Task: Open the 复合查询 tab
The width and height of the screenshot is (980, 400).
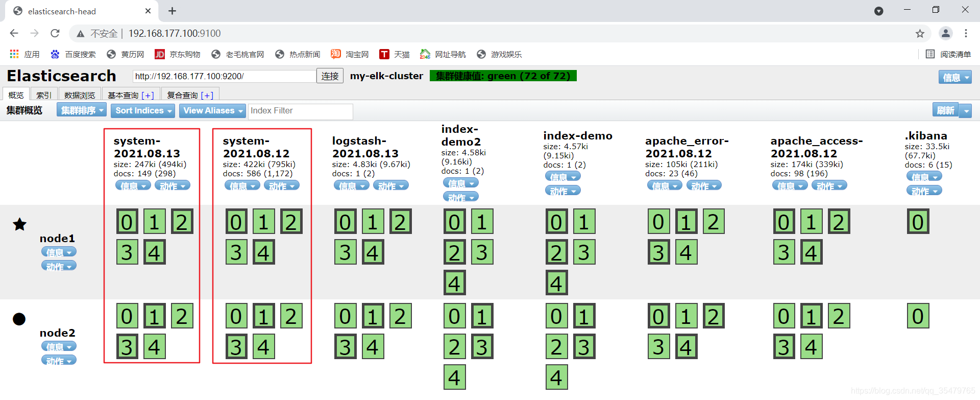Action: coord(190,95)
